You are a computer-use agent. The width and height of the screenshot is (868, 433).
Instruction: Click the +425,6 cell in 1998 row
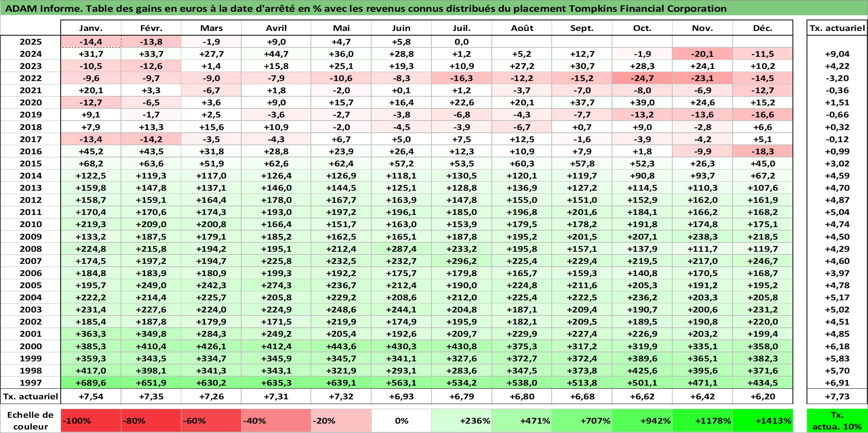point(642,370)
